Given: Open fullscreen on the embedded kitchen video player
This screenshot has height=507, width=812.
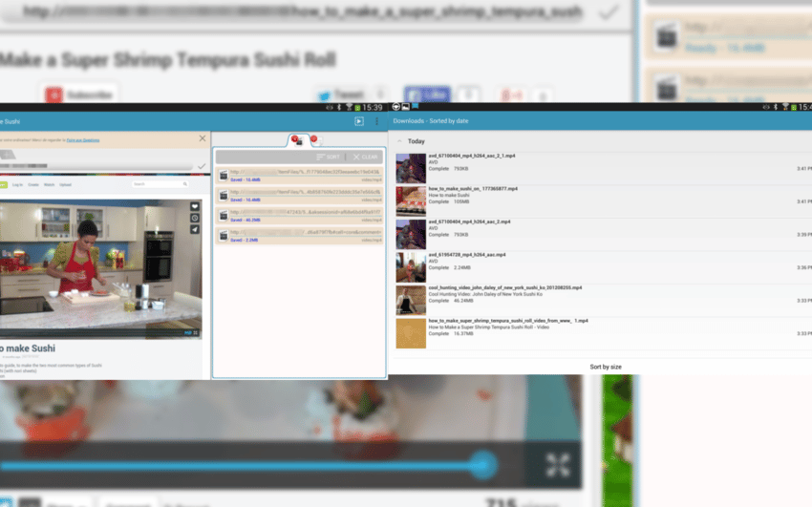Looking at the screenshot, I should click(196, 332).
